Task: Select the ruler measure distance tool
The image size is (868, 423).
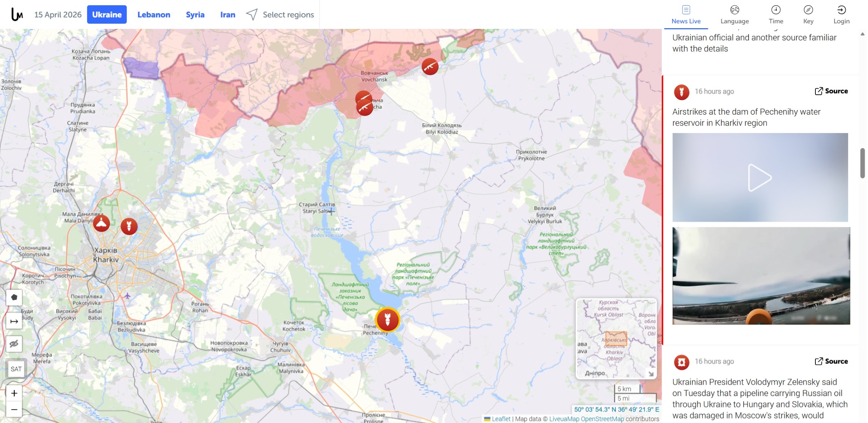Action: pos(14,321)
